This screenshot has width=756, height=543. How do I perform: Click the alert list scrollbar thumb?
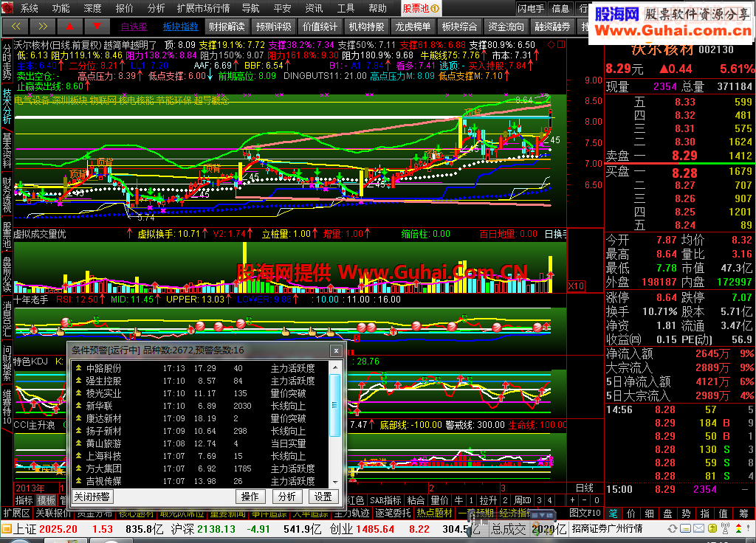[334, 405]
